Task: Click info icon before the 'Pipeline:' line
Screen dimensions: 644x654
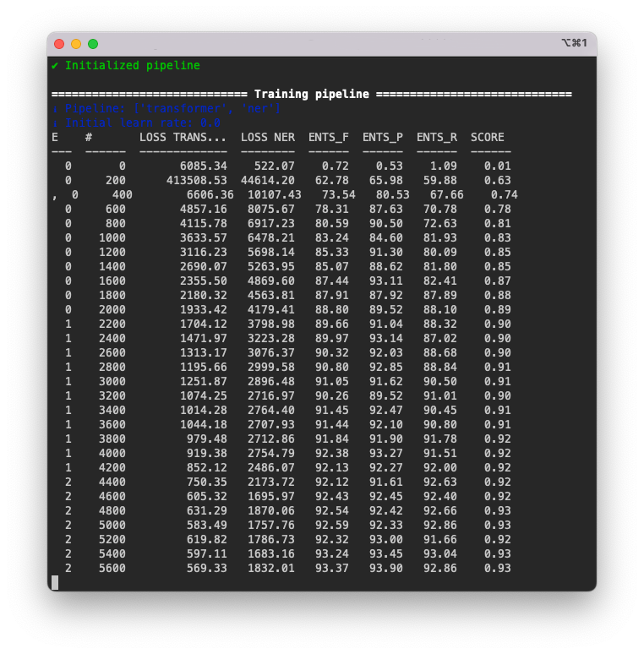Action: 55,109
